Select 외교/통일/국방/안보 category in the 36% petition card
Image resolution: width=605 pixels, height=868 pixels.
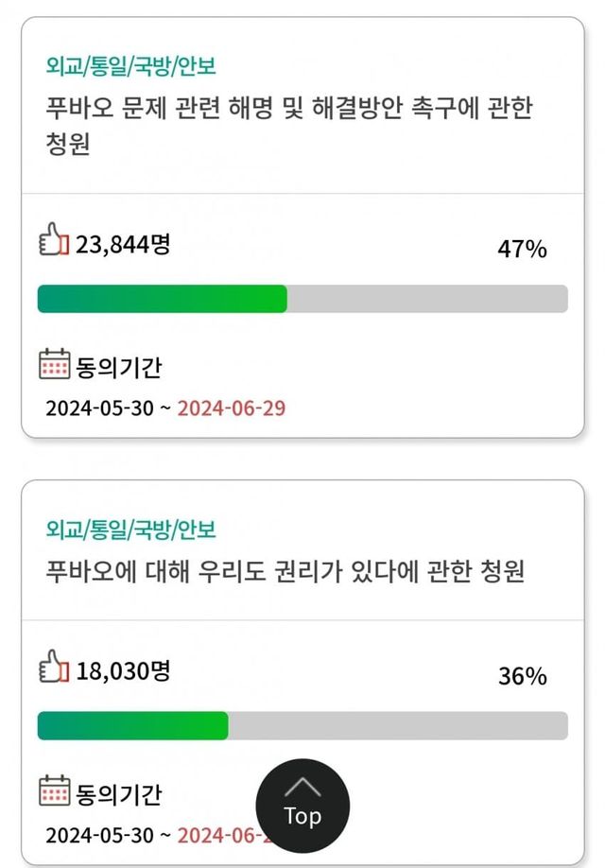(130, 529)
